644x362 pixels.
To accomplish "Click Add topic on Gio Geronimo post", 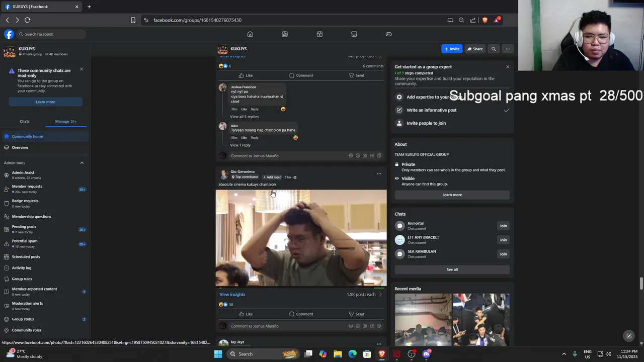I will 272,177.
